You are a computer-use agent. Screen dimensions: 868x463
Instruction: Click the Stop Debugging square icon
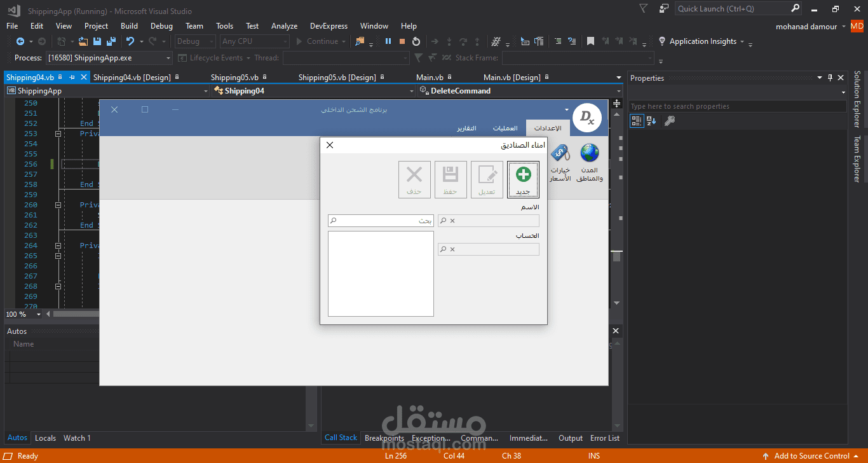[402, 41]
